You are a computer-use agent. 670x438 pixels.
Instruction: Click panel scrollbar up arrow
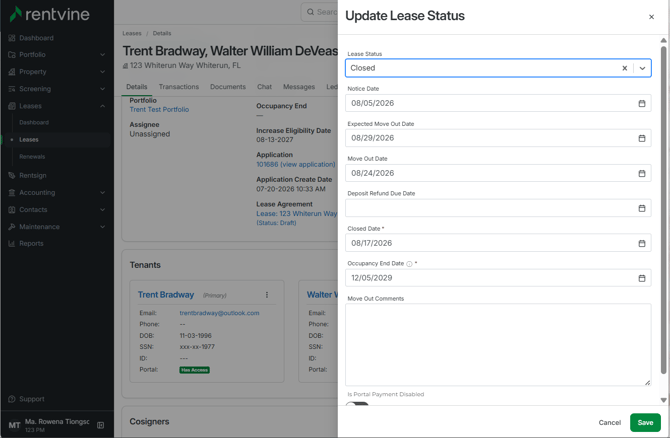tap(663, 40)
